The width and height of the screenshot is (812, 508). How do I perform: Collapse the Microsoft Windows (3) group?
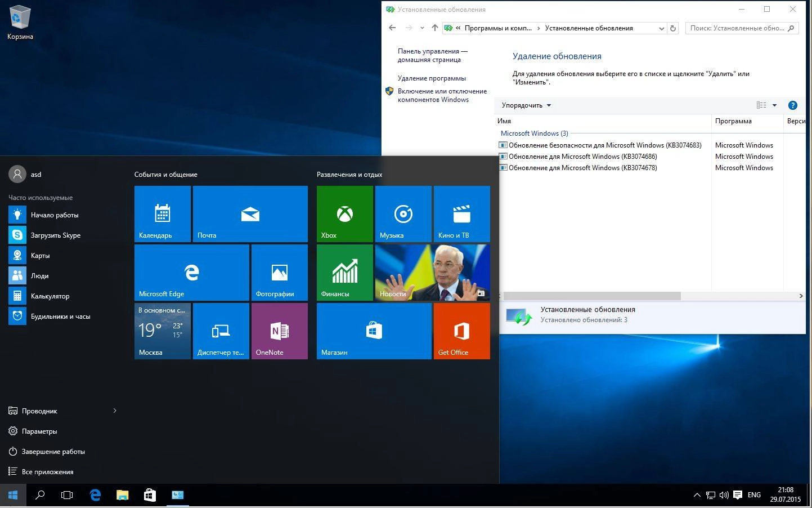(534, 133)
